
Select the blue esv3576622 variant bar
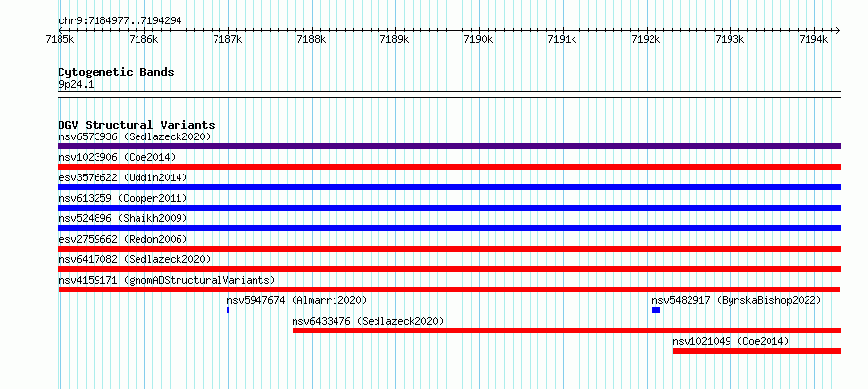[x=449, y=187]
